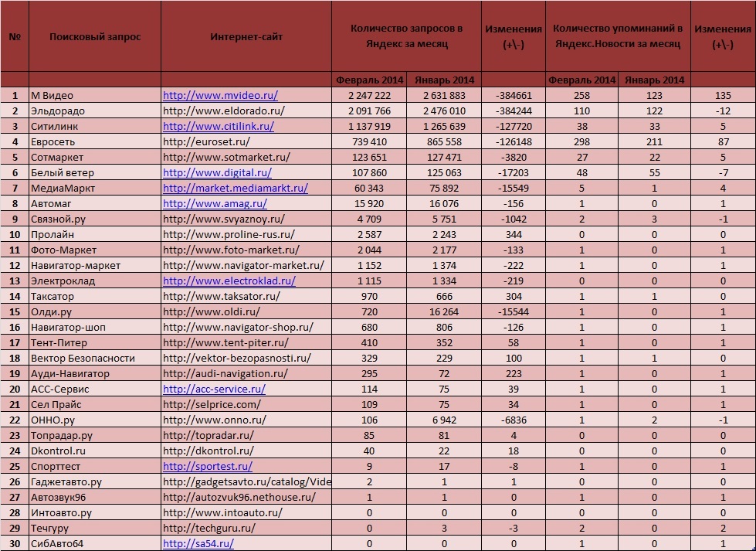The height and width of the screenshot is (551, 756).
Task: Select the 'Навигатор-маркет' cell
Action: (95, 265)
